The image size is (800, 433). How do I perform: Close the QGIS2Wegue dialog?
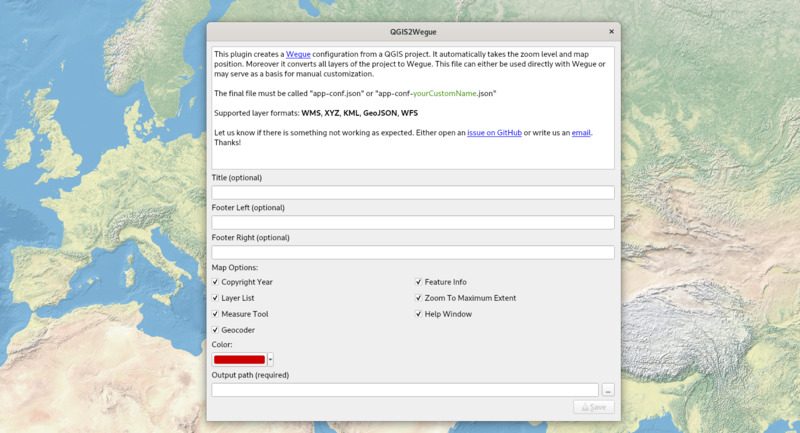[x=611, y=32]
